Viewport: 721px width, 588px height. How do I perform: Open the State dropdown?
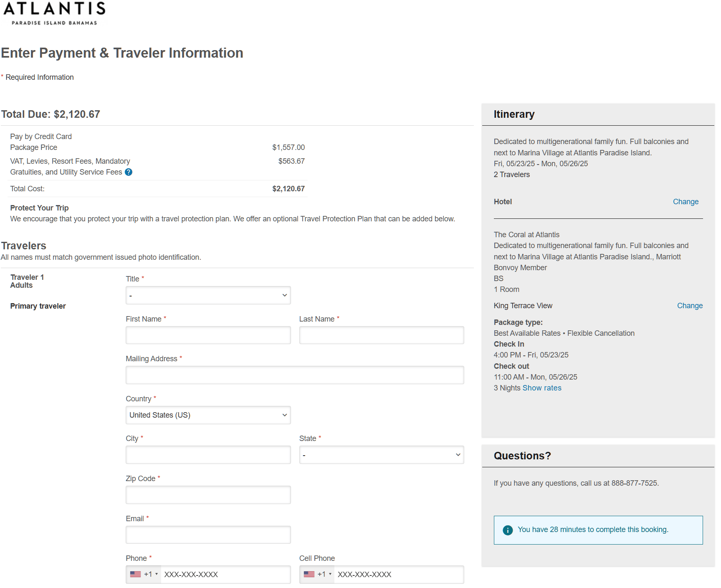coord(382,455)
